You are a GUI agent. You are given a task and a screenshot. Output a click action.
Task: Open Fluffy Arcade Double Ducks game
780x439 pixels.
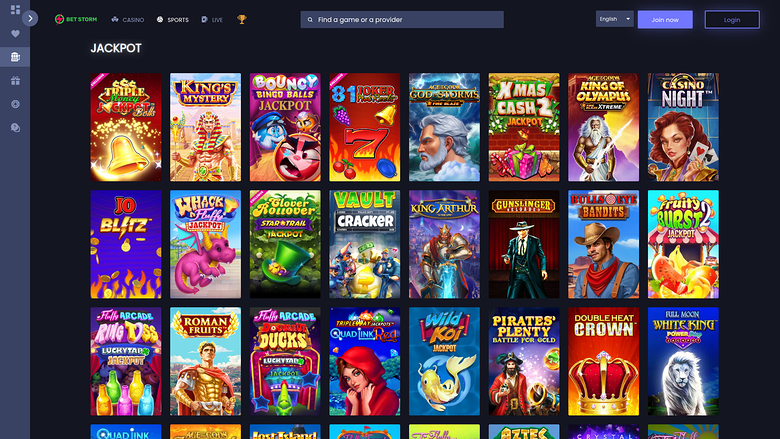point(285,361)
